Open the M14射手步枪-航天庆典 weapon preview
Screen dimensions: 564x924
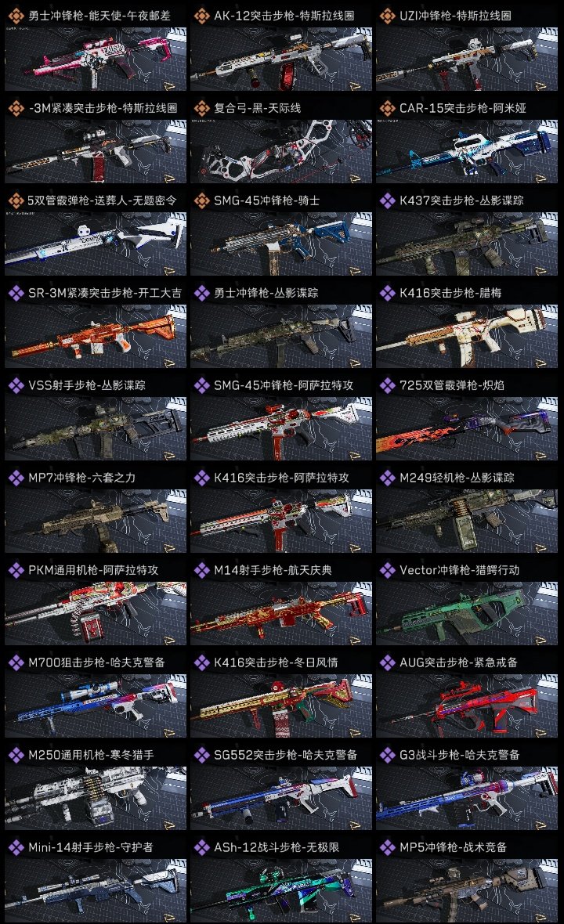click(x=281, y=613)
